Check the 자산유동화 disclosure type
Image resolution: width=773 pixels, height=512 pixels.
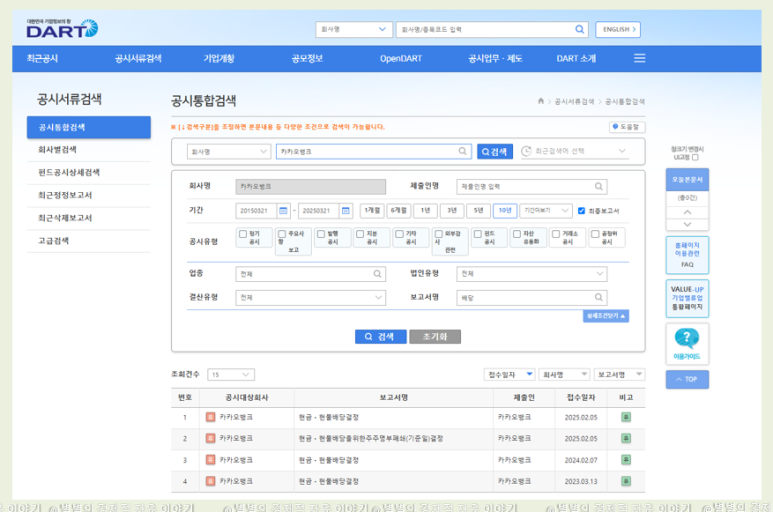[x=517, y=234]
